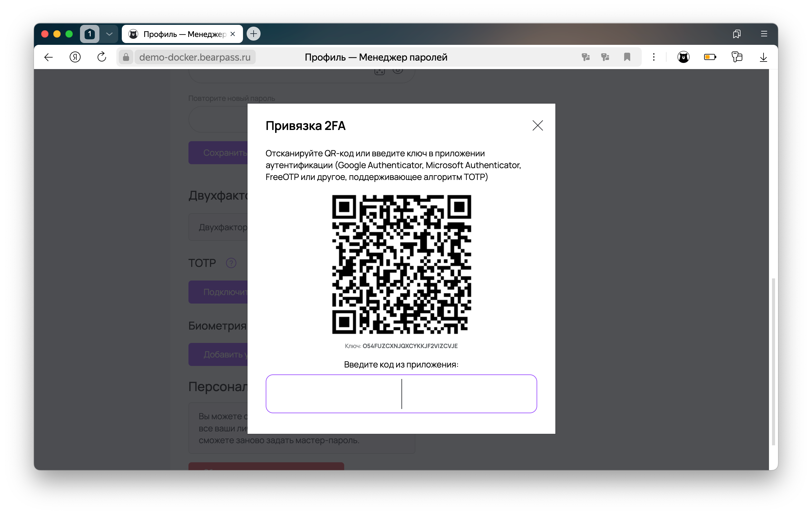Expand the tab list chevron
This screenshot has width=812, height=515.
point(109,34)
